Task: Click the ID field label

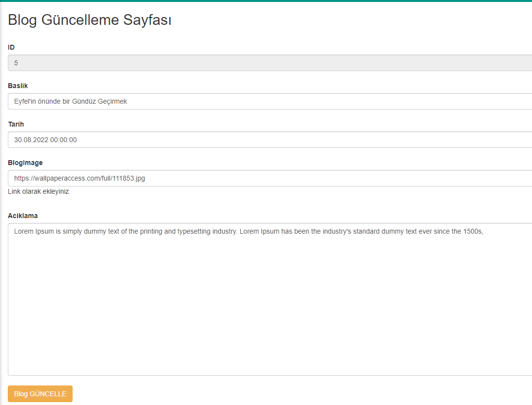Action: [x=11, y=47]
